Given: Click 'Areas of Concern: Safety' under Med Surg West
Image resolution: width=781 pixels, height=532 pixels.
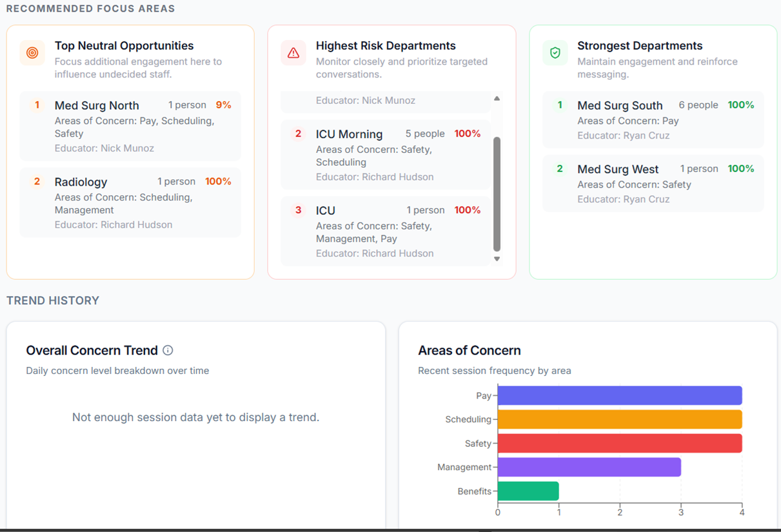Looking at the screenshot, I should [634, 184].
